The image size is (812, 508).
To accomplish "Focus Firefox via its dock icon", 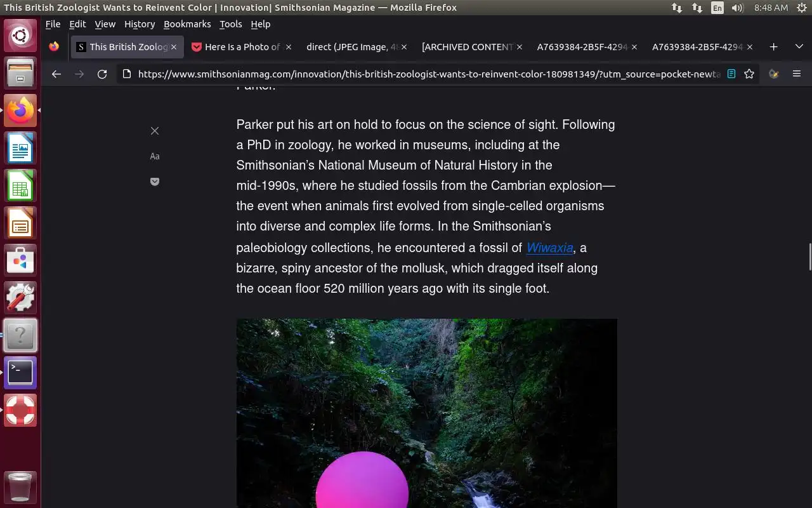I will pos(20,110).
